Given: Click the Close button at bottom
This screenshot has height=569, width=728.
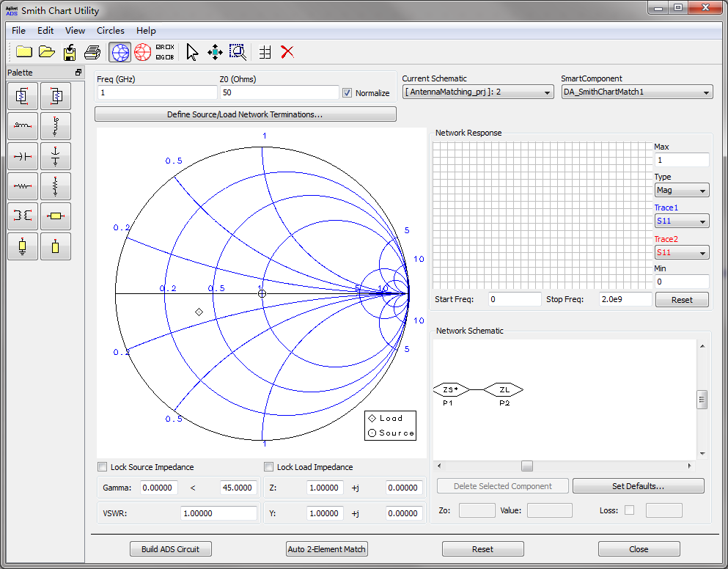Looking at the screenshot, I should click(x=639, y=549).
